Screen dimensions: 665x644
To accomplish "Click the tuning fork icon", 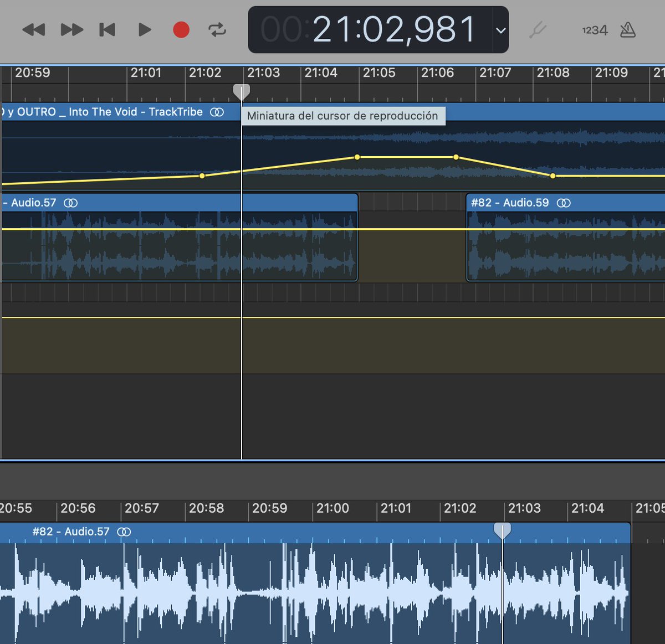I will point(538,30).
